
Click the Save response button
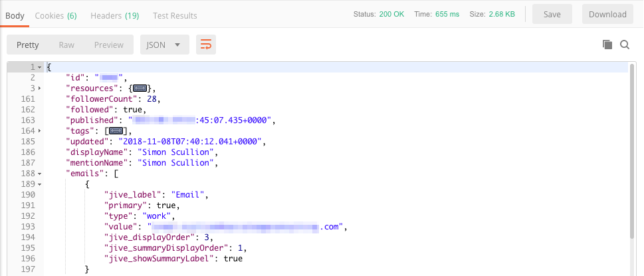[552, 15]
